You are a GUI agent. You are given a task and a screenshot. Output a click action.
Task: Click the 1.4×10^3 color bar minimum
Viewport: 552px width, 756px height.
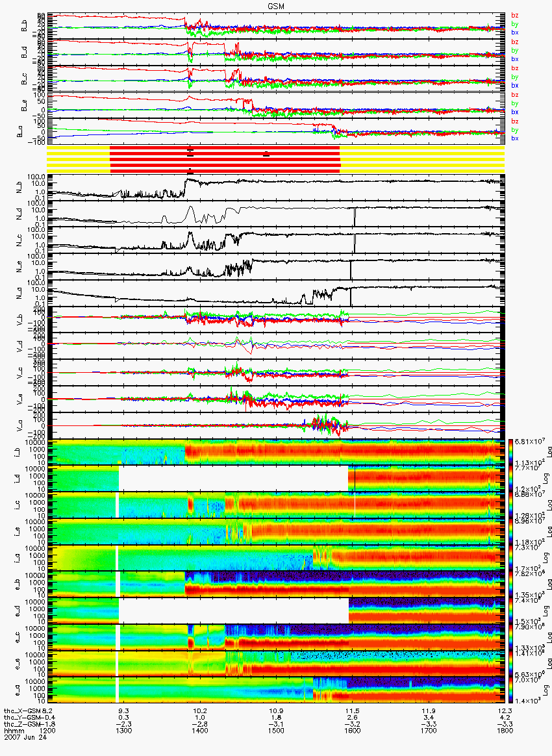tap(527, 699)
